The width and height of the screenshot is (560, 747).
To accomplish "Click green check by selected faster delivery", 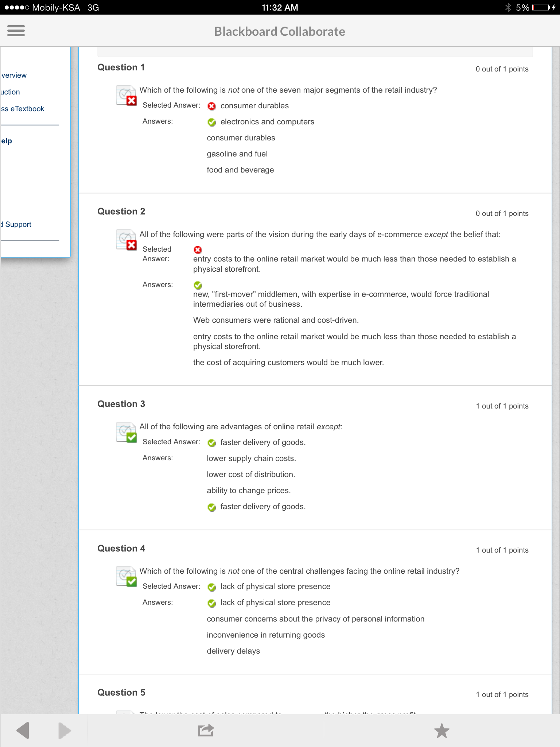I will [211, 443].
